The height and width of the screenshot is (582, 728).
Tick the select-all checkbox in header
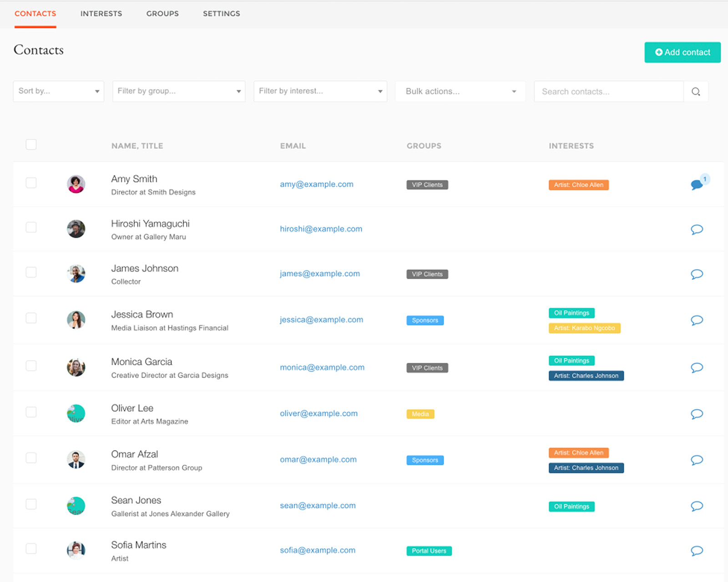point(31,145)
